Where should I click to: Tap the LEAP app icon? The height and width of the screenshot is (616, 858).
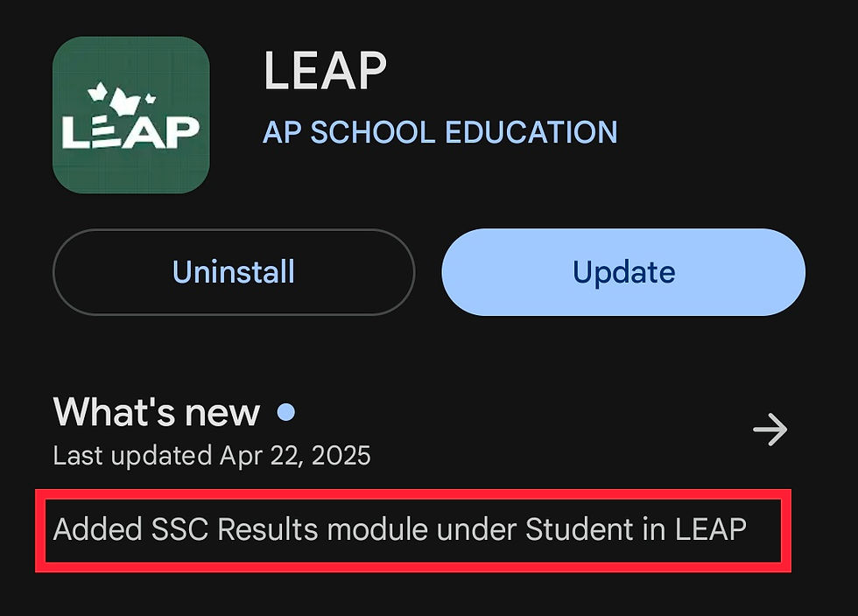130,115
